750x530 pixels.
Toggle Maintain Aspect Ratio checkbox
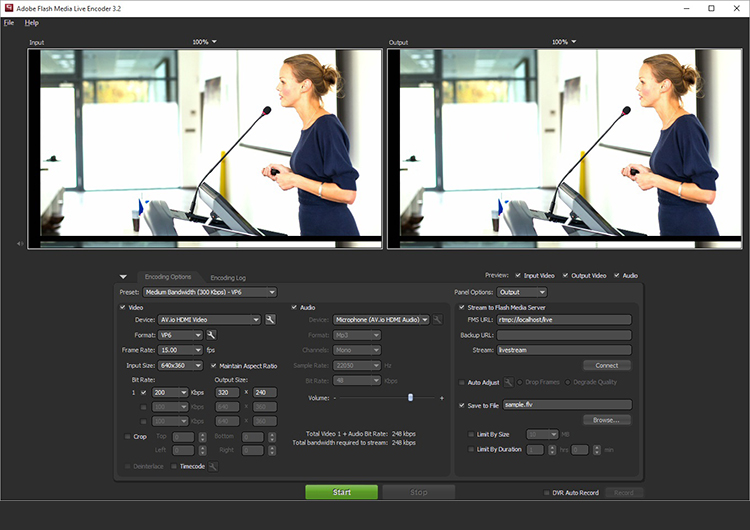coord(213,366)
